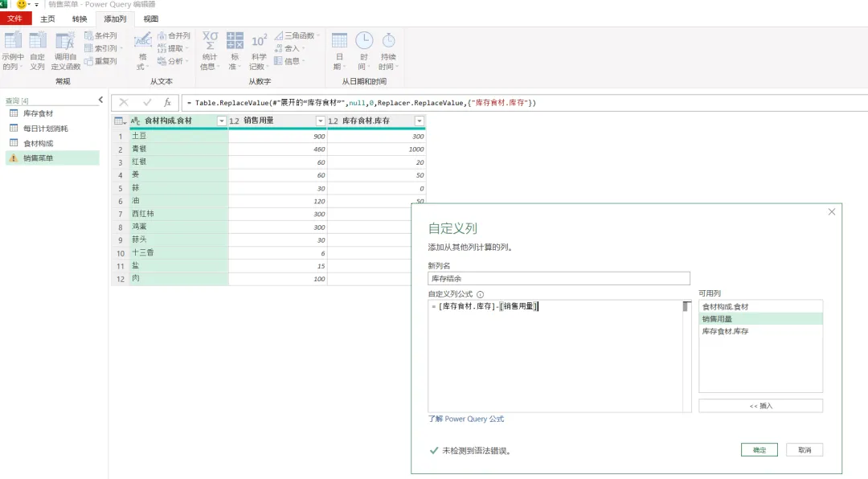Click the cell containing 土豆

point(178,136)
